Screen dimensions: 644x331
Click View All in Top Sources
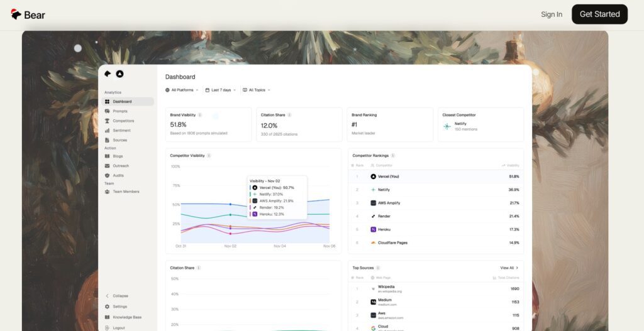click(509, 268)
